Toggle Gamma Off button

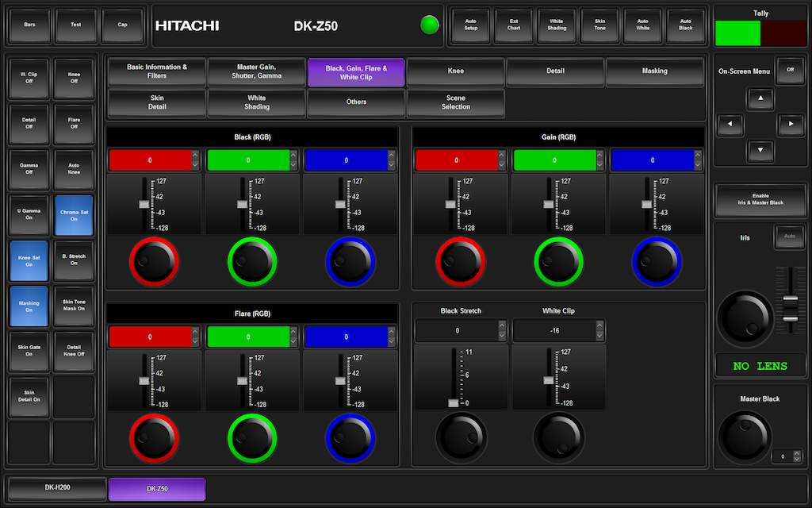(x=29, y=170)
